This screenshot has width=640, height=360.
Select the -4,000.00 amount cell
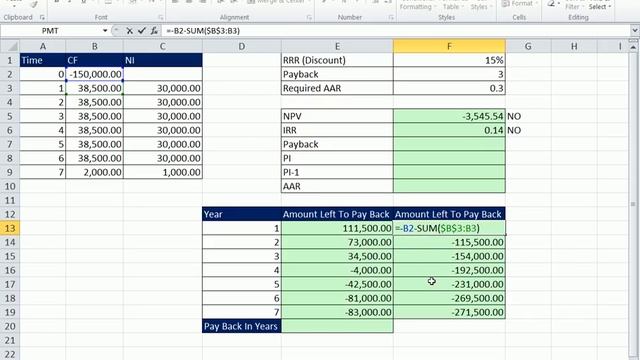coord(337,270)
